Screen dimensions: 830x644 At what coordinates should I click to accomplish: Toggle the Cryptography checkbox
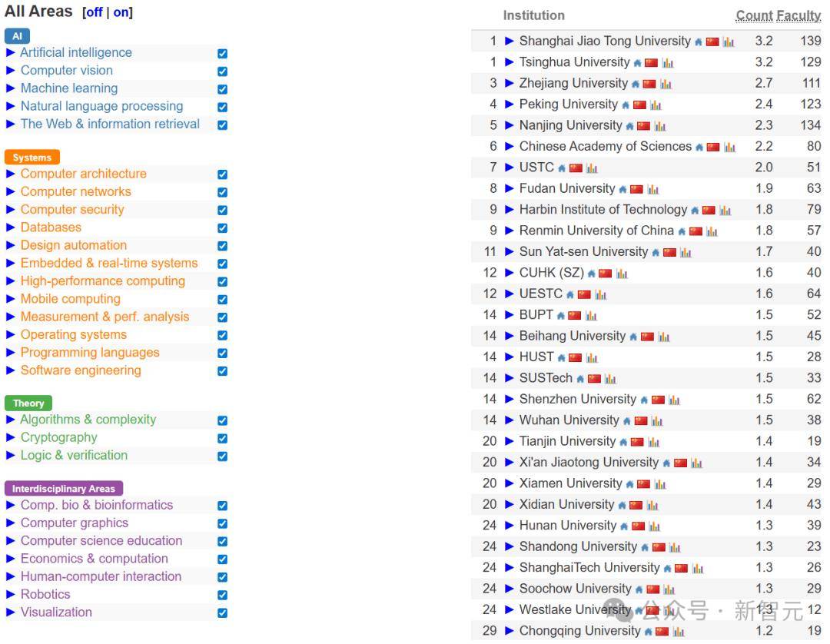222,438
